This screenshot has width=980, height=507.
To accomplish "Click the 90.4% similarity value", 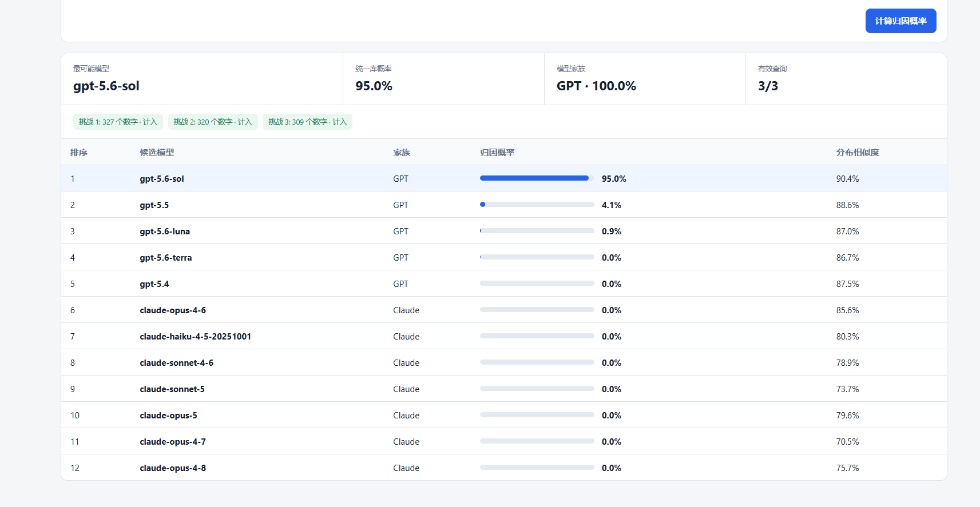I will click(x=848, y=179).
